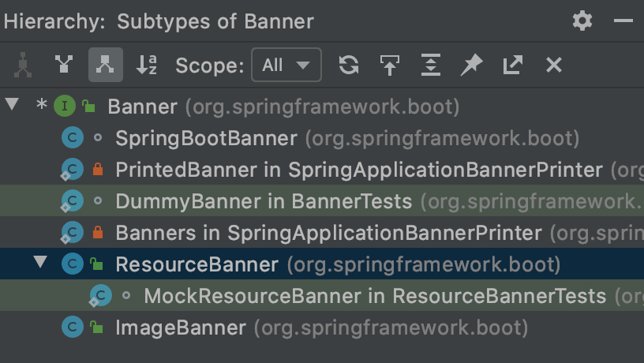644x363 pixels.
Task: Select SpringBootBanner class in tree
Action: (x=206, y=138)
